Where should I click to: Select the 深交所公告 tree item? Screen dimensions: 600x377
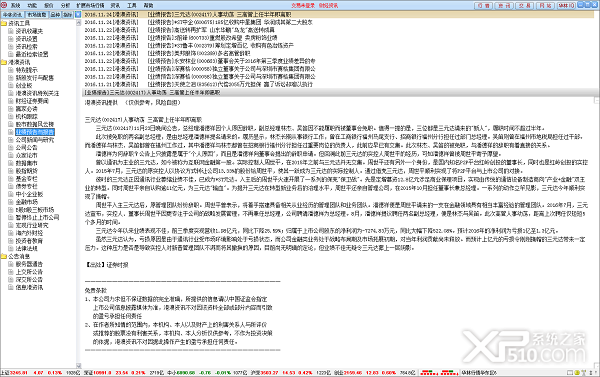[x=29, y=279]
